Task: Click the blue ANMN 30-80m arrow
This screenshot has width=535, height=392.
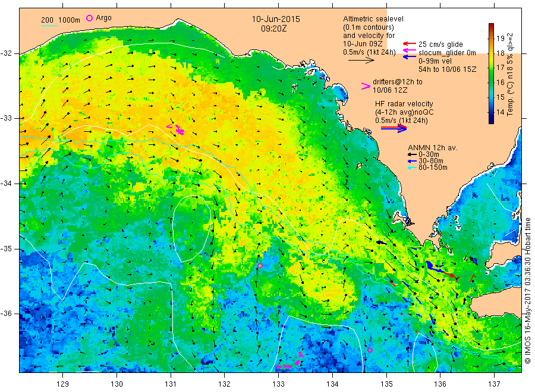Action: (x=413, y=161)
